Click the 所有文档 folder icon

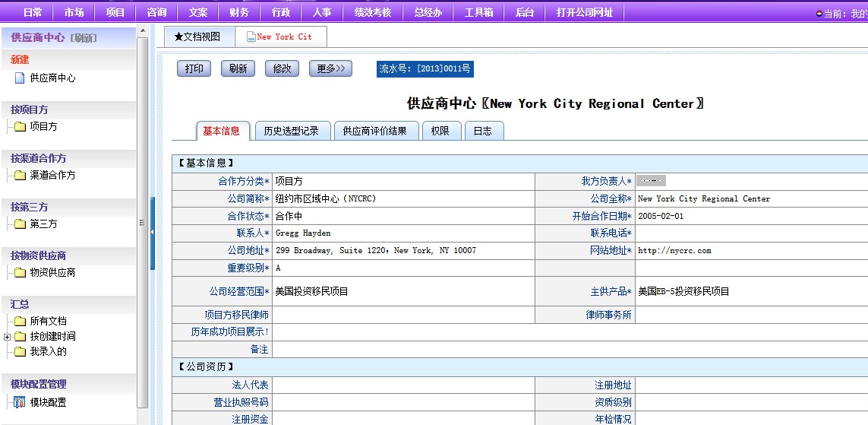20,322
